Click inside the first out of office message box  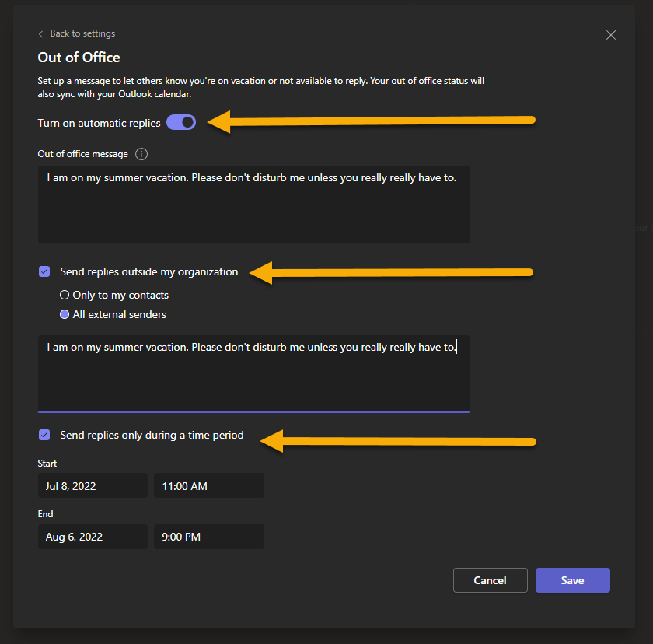tap(253, 204)
